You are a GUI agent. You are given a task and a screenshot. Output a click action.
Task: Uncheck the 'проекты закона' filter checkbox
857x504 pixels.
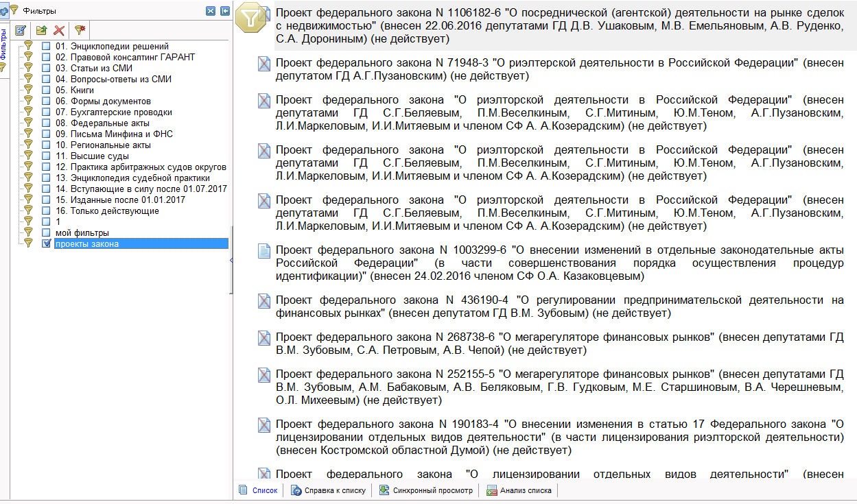tap(46, 244)
